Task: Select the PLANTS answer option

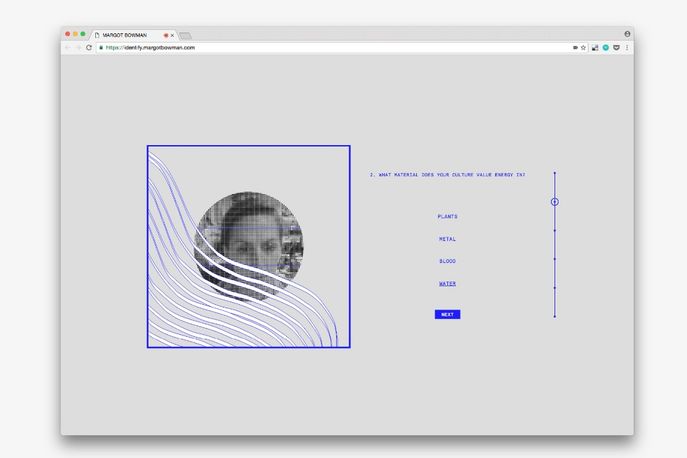Action: pyautogui.click(x=447, y=216)
